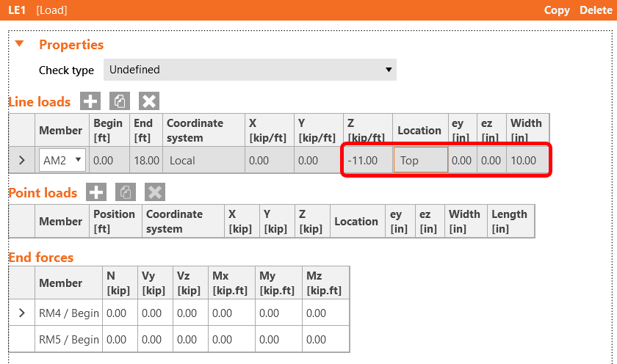
Task: Select the Coordinate system cell showing Local
Action: pyautogui.click(x=203, y=160)
